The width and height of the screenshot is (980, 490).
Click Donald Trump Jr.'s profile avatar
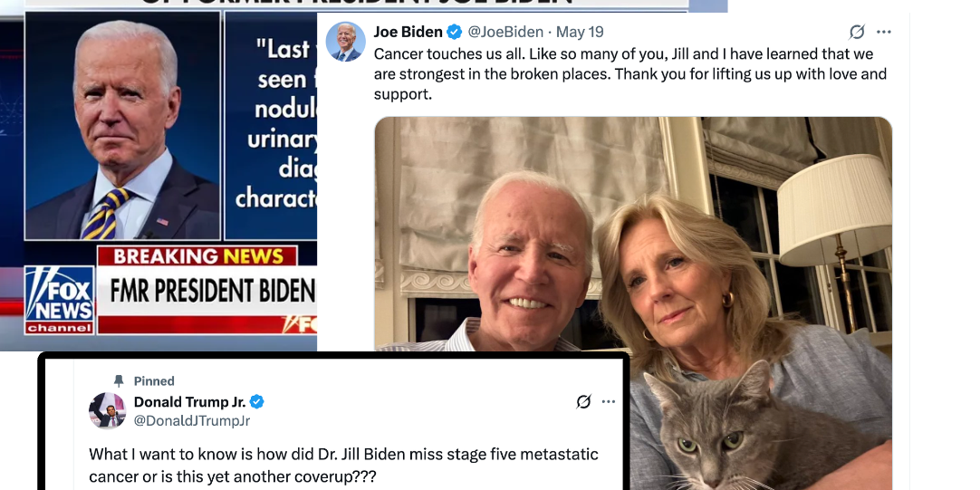tap(107, 410)
